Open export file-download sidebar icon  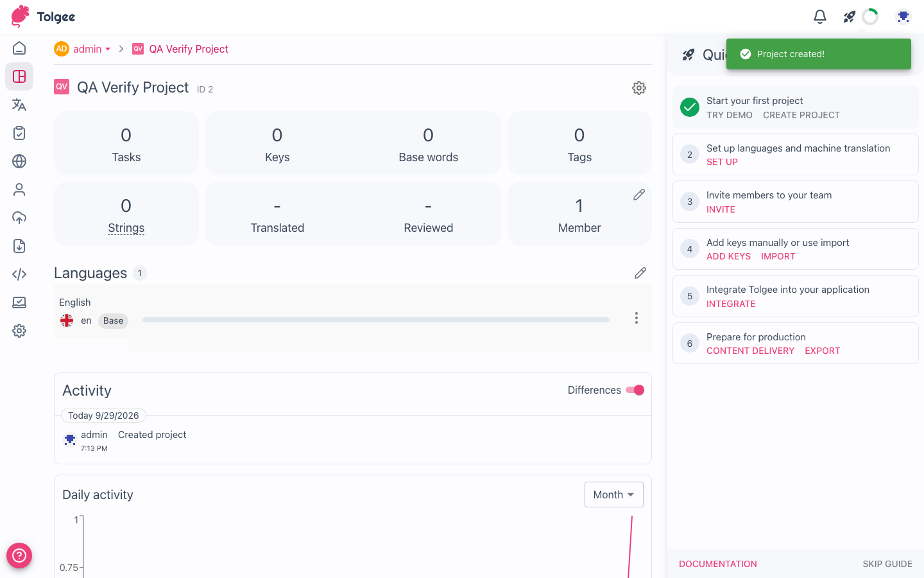click(19, 246)
